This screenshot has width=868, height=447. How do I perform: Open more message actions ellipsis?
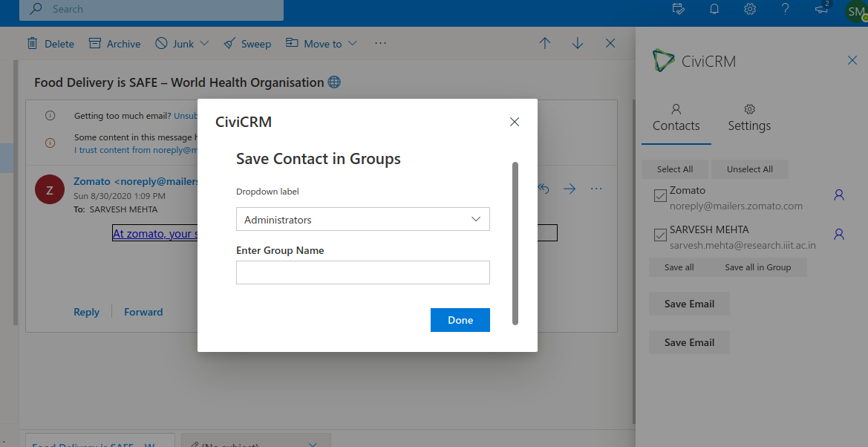click(x=596, y=189)
